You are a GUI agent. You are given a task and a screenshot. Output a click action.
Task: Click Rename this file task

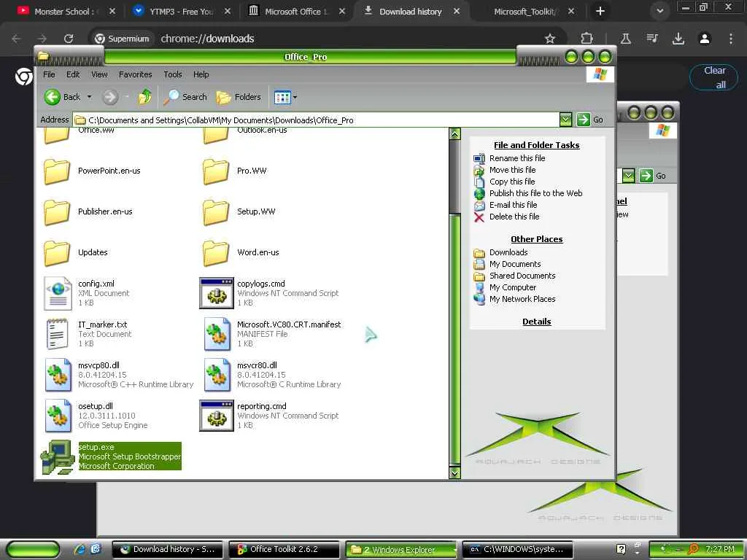pos(517,158)
